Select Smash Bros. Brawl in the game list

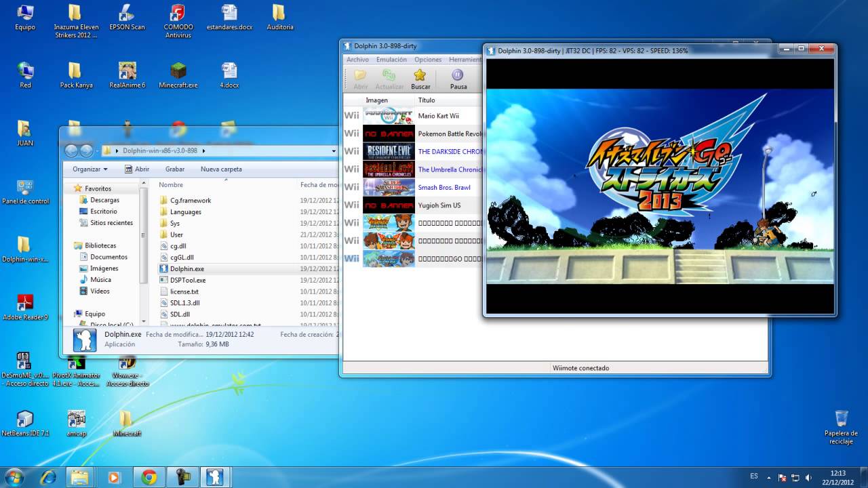(412, 187)
